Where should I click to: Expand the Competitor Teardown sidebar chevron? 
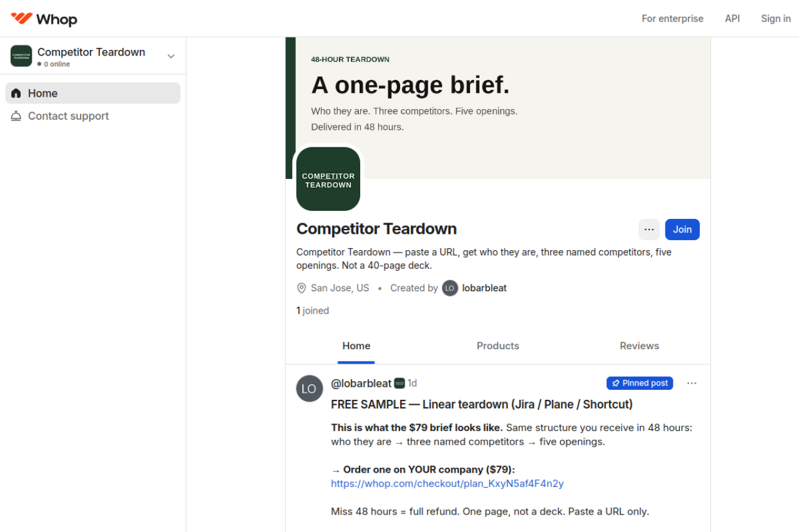point(171,56)
